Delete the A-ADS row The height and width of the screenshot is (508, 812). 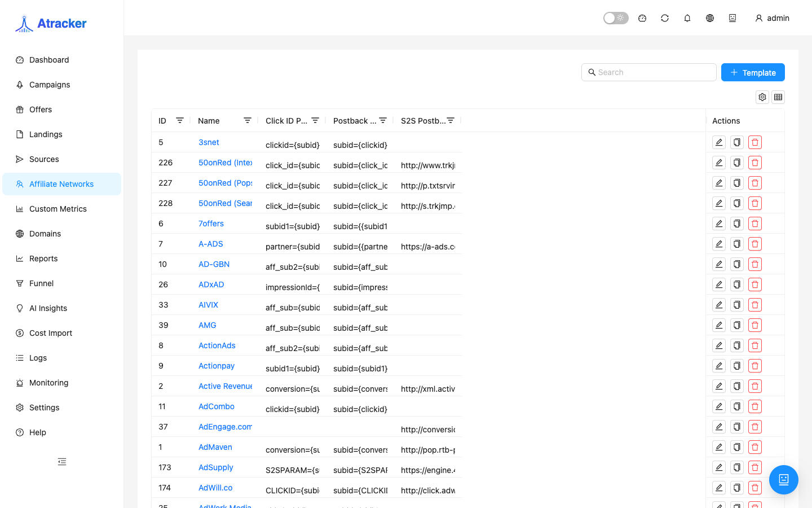click(755, 244)
